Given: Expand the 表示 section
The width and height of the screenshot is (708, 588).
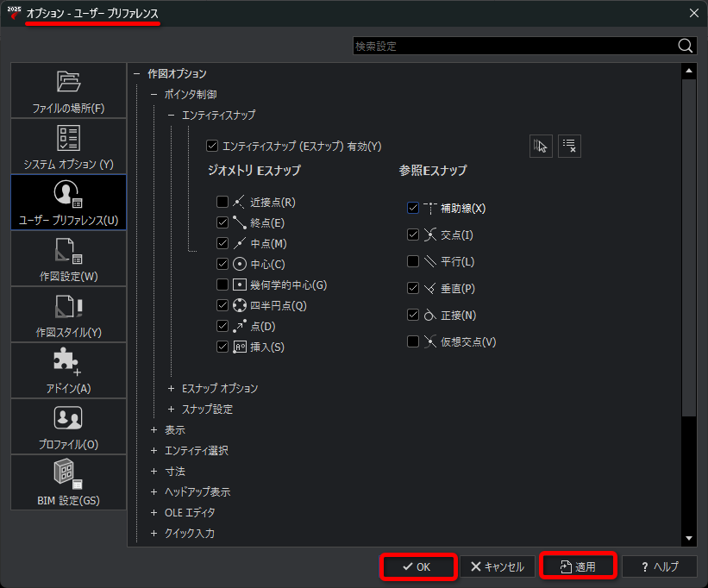Looking at the screenshot, I should [x=154, y=430].
